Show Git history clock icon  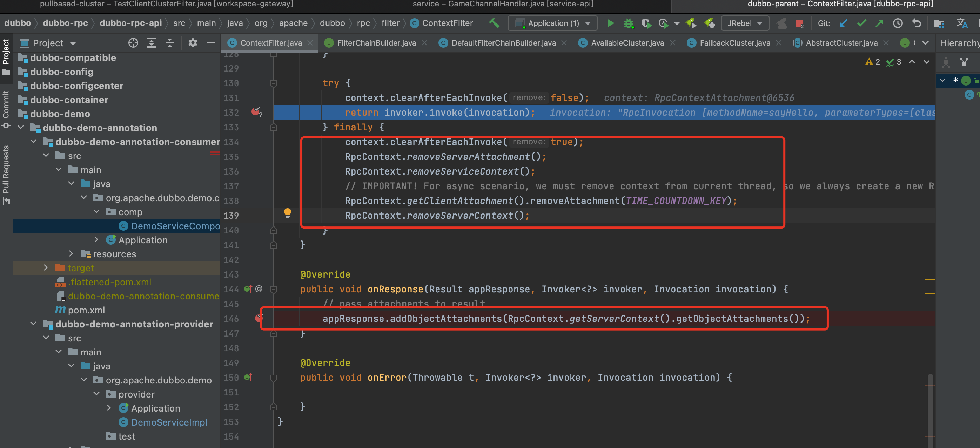coord(898,23)
